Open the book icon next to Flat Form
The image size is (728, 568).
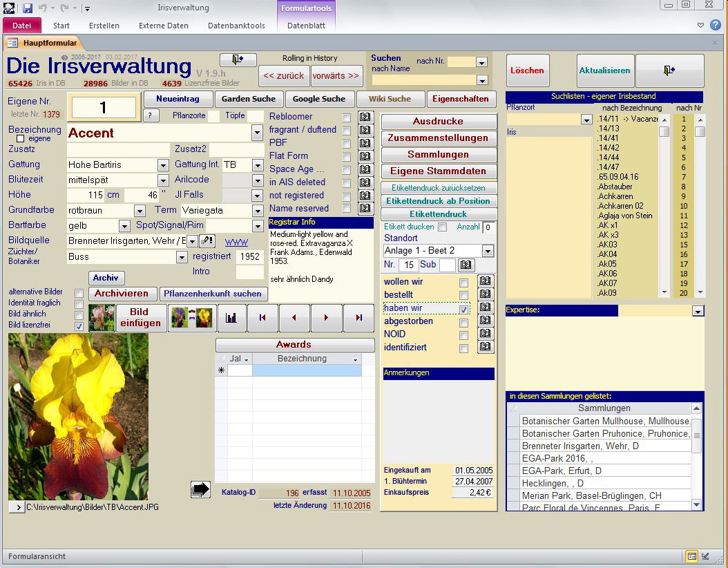pyautogui.click(x=365, y=155)
